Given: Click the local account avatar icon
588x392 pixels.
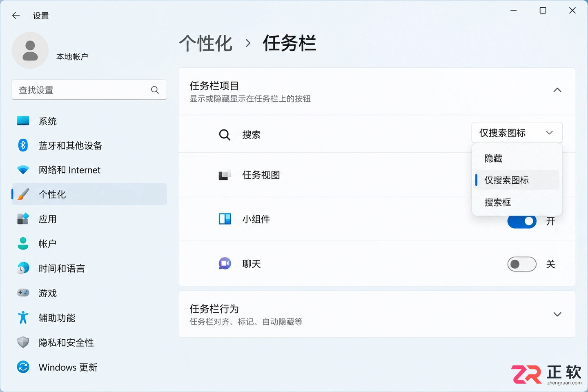Looking at the screenshot, I should [x=30, y=50].
